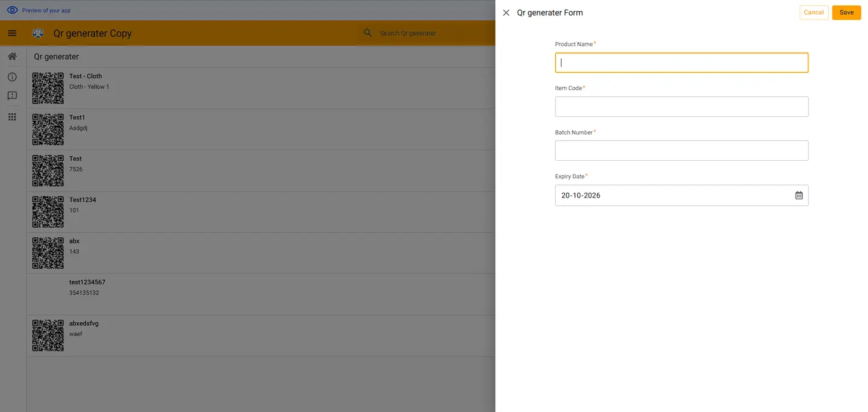Open the Expiry Date calendar picker
The height and width of the screenshot is (412, 868).
(799, 195)
